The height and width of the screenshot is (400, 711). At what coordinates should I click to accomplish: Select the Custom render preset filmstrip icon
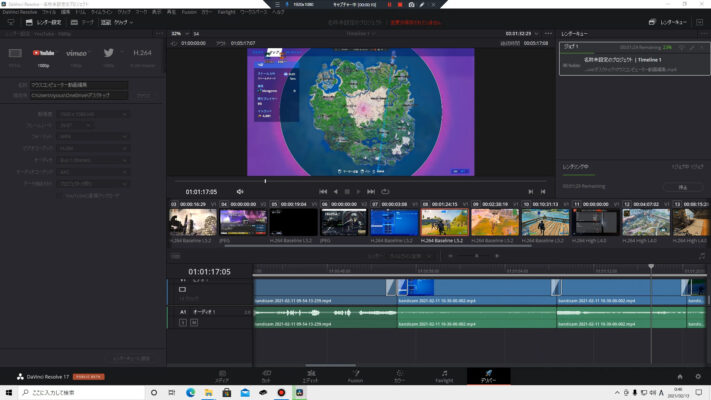(x=15, y=53)
